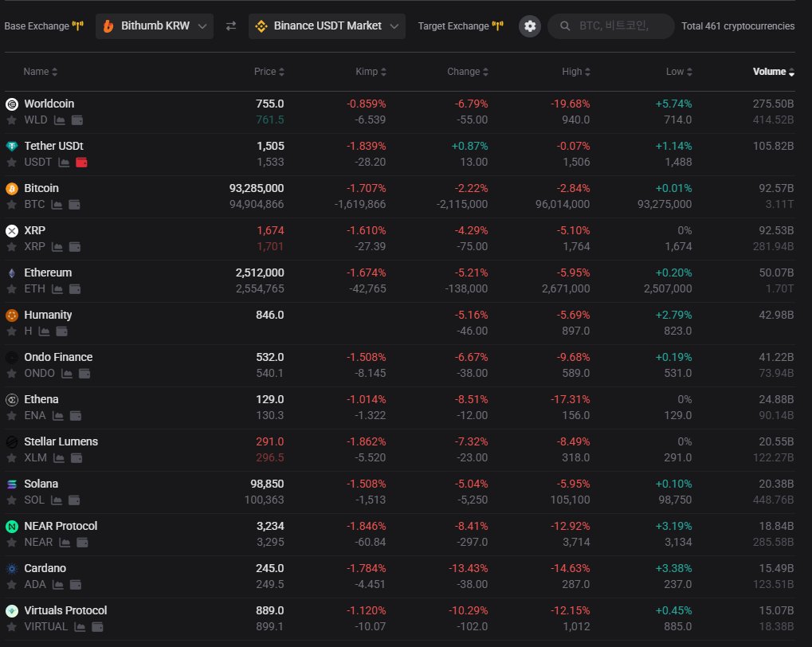812x647 pixels.
Task: Open the Solana coin name
Action: point(41,484)
